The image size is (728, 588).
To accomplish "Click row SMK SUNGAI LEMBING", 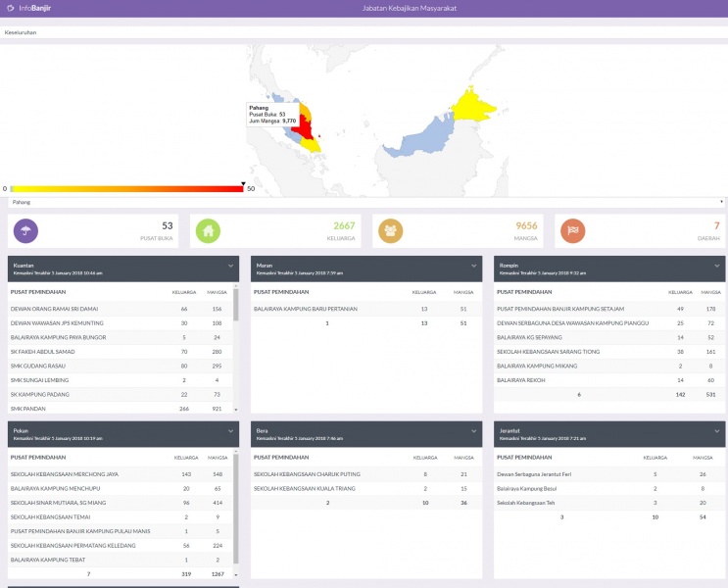I will 121,380.
